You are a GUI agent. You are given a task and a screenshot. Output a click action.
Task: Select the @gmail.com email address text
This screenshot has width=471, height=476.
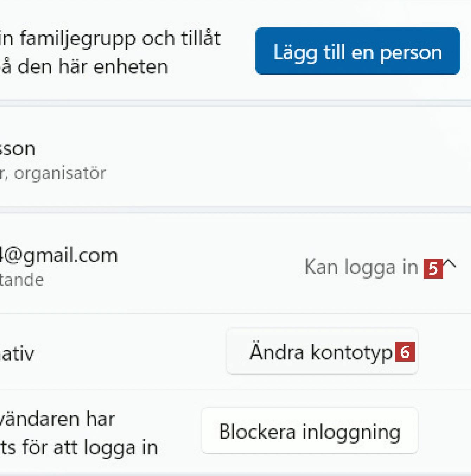[58, 256]
